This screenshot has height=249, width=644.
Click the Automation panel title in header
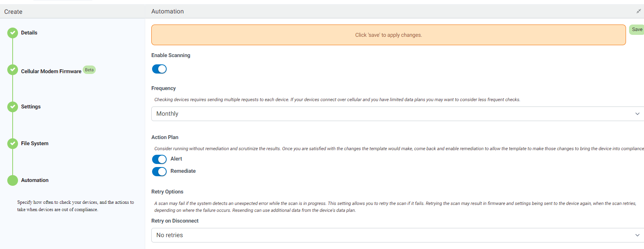[x=167, y=11]
